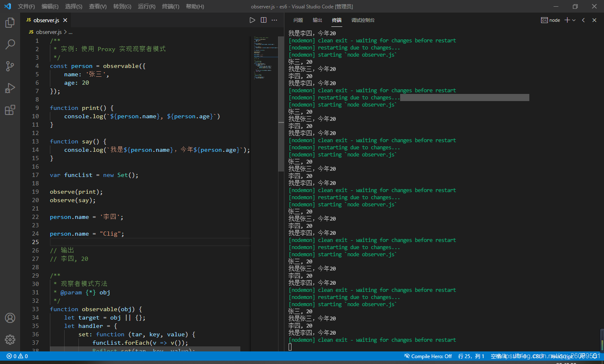Change encoding via UTF-8 status item
This screenshot has height=364, width=604.
pos(519,356)
